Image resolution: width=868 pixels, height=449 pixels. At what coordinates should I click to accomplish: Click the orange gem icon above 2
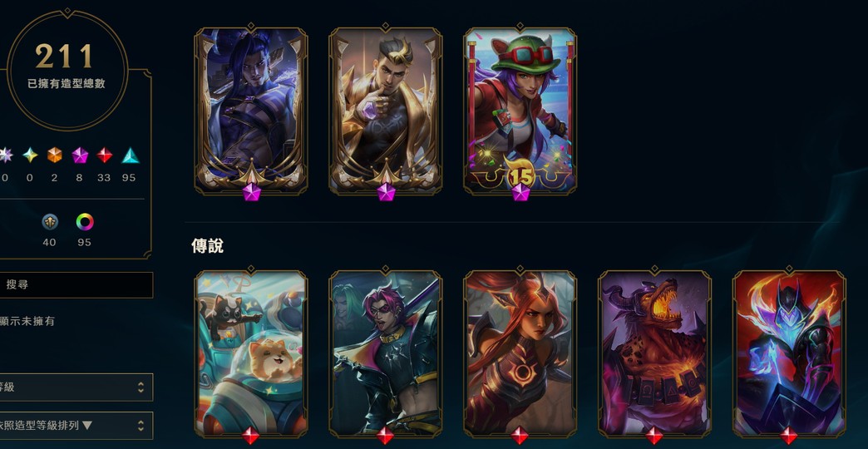[x=54, y=155]
